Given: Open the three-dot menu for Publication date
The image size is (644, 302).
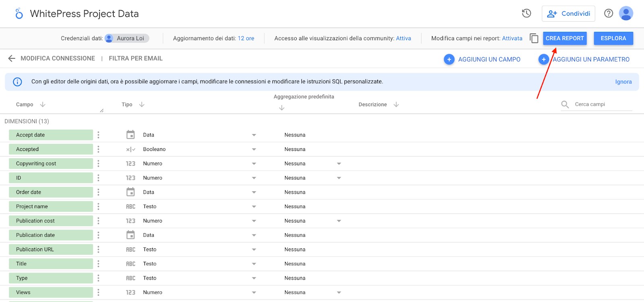Looking at the screenshot, I should point(98,235).
